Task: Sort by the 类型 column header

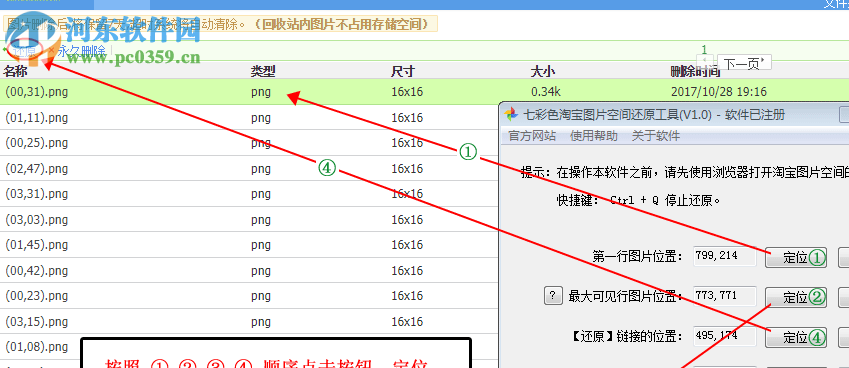Action: tap(263, 71)
